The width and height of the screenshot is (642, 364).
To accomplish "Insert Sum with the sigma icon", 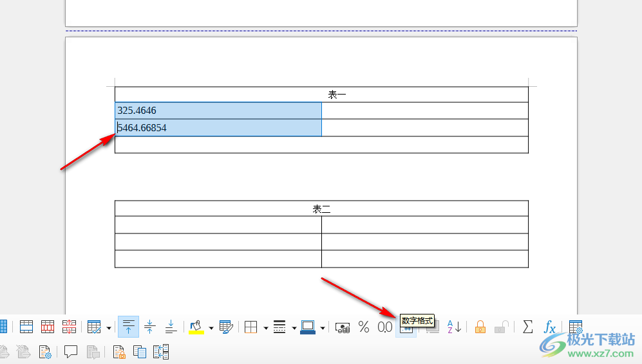I will click(x=528, y=327).
